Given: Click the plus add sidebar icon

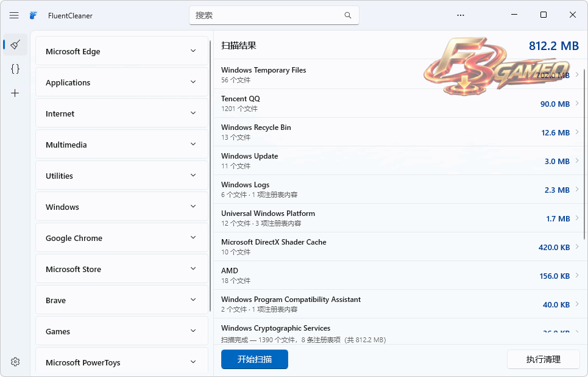Looking at the screenshot, I should tap(15, 93).
